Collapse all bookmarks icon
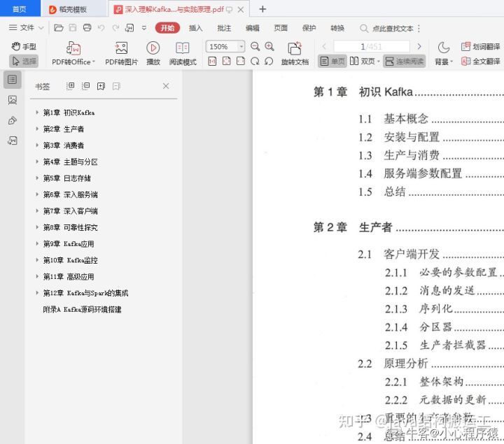Viewport: 504px width, 444px height. [85, 86]
